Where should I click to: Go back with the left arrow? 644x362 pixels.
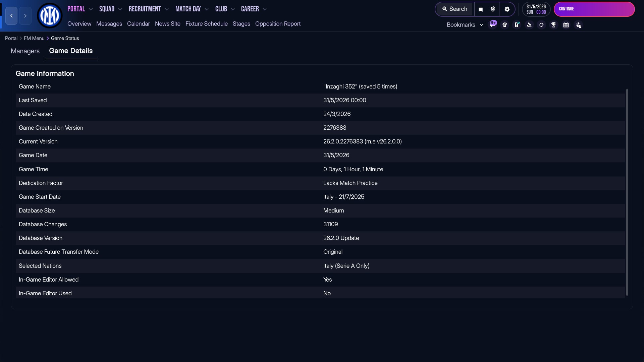click(x=11, y=16)
